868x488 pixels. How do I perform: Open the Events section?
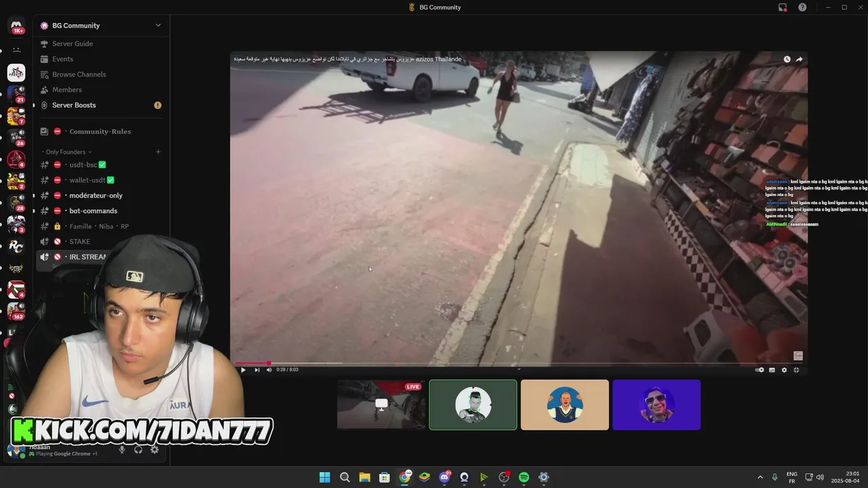click(x=62, y=59)
